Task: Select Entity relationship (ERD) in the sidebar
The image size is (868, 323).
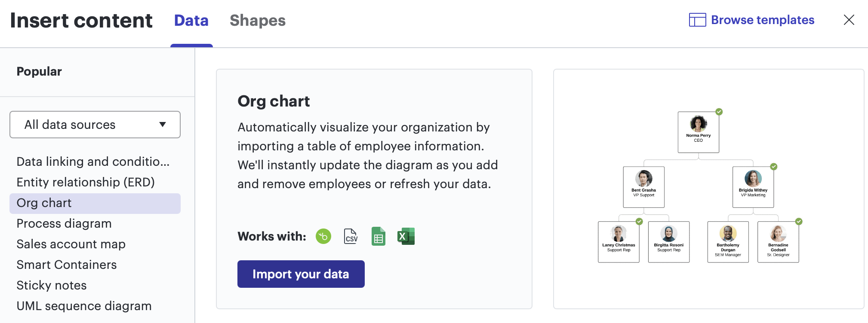Action: coord(86,182)
